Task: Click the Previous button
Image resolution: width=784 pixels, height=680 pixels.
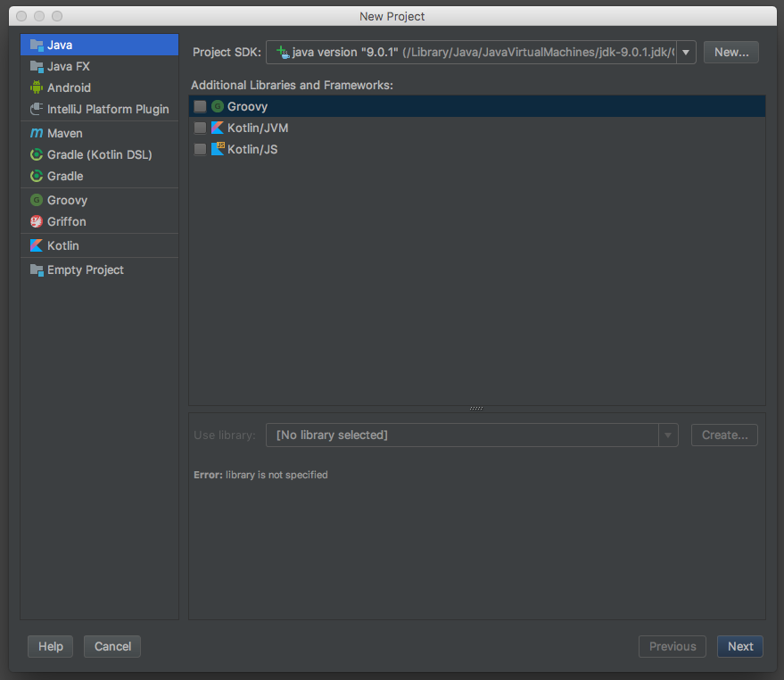Action: pyautogui.click(x=673, y=646)
